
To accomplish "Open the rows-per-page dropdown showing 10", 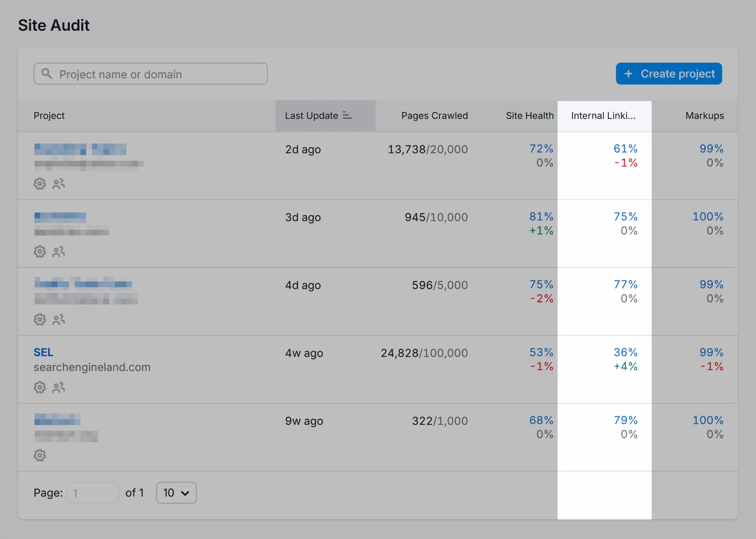I will pyautogui.click(x=176, y=493).
